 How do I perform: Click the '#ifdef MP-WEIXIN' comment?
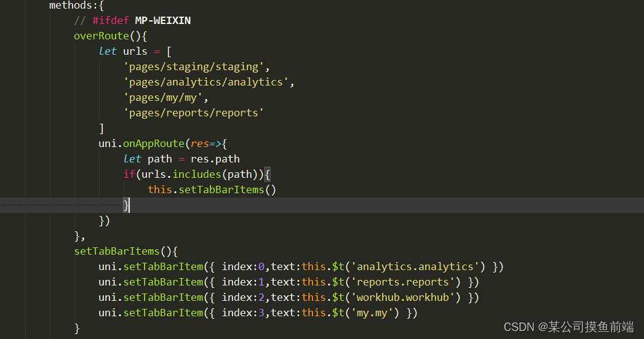tap(132, 20)
